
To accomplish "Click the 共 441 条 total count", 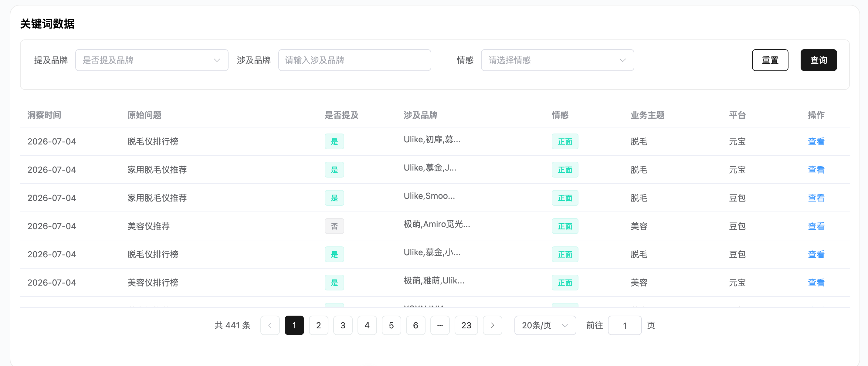I will pos(232,325).
